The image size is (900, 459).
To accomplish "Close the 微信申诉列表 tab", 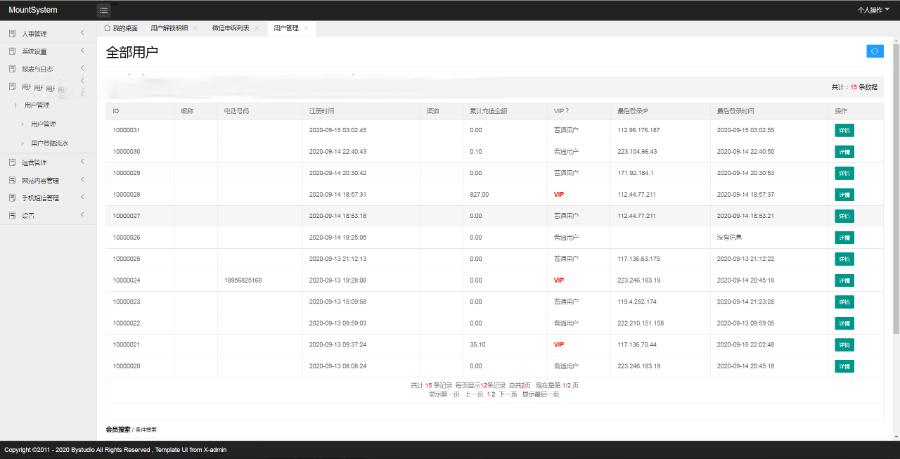I will coord(257,29).
